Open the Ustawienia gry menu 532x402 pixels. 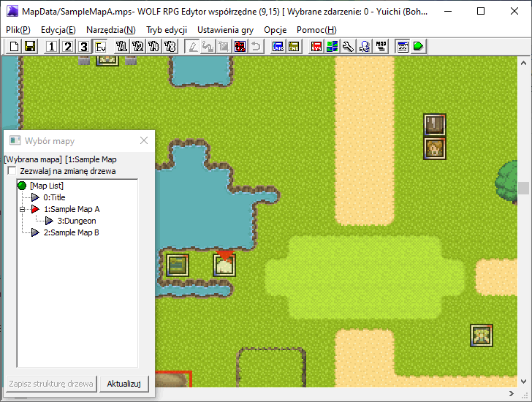(x=225, y=30)
